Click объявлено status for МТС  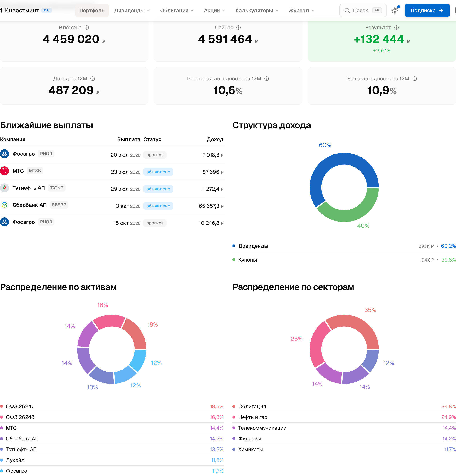click(158, 172)
